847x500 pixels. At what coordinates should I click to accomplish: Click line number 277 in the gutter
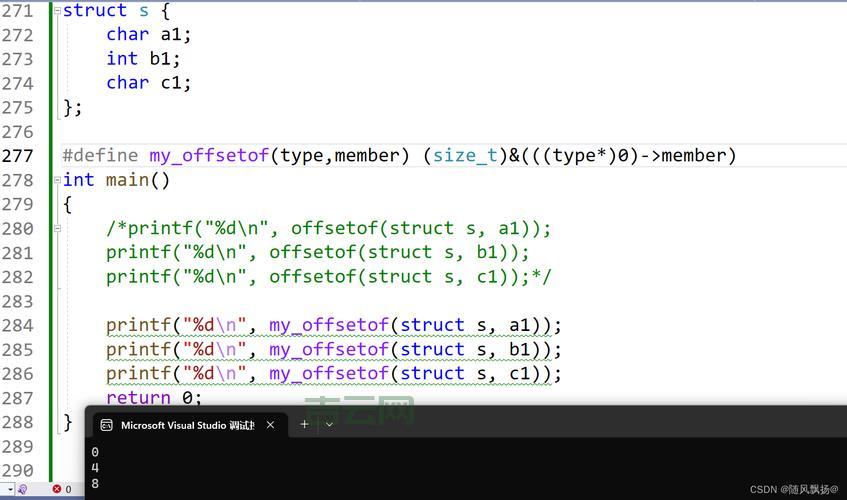18,156
